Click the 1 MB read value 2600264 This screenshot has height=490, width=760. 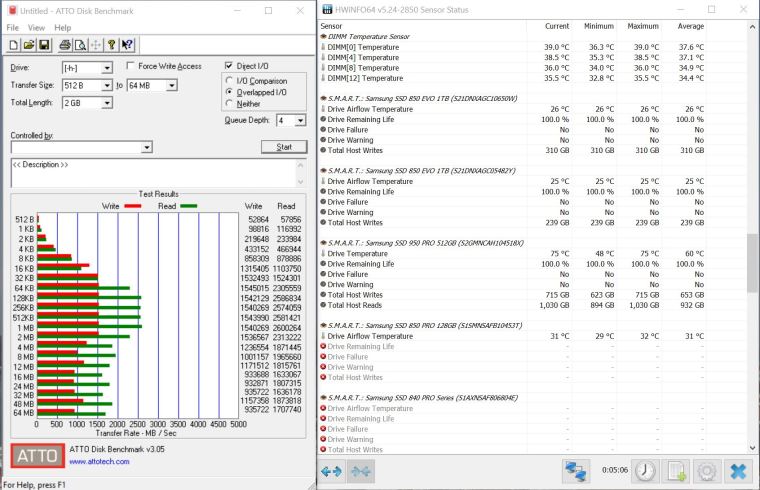287,328
